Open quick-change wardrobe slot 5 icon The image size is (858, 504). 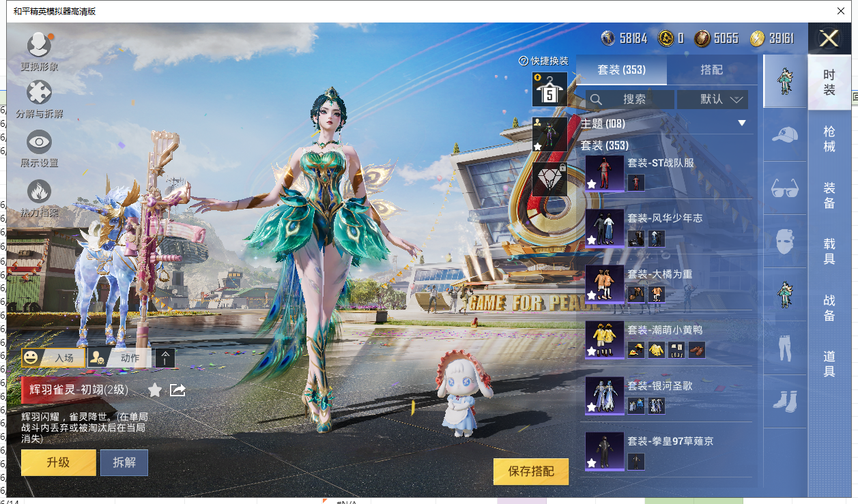[x=549, y=89]
